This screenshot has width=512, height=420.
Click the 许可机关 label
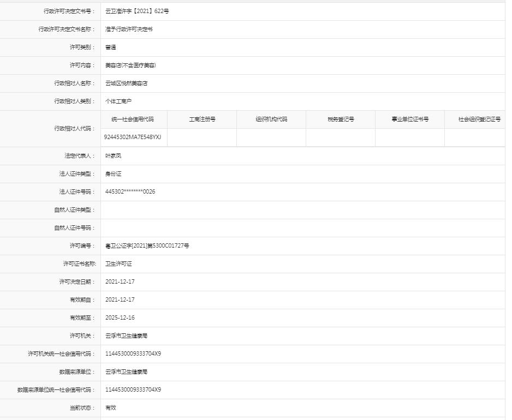(82, 335)
